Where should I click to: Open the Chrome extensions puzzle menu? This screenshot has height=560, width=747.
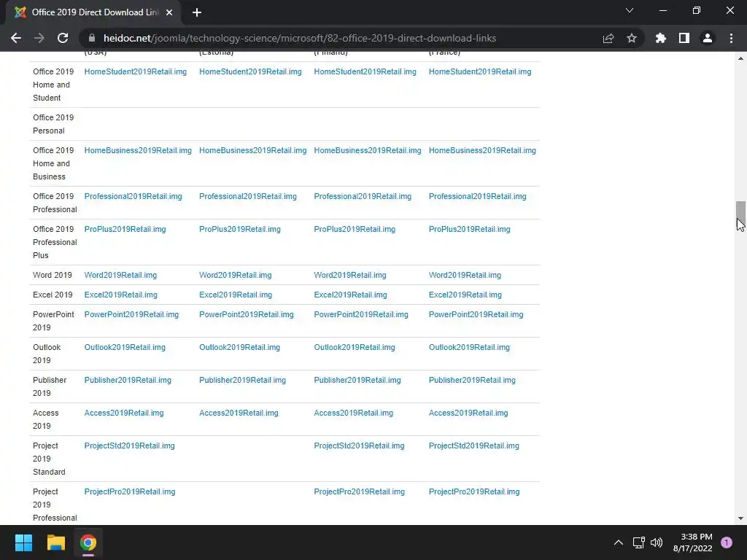click(x=660, y=38)
